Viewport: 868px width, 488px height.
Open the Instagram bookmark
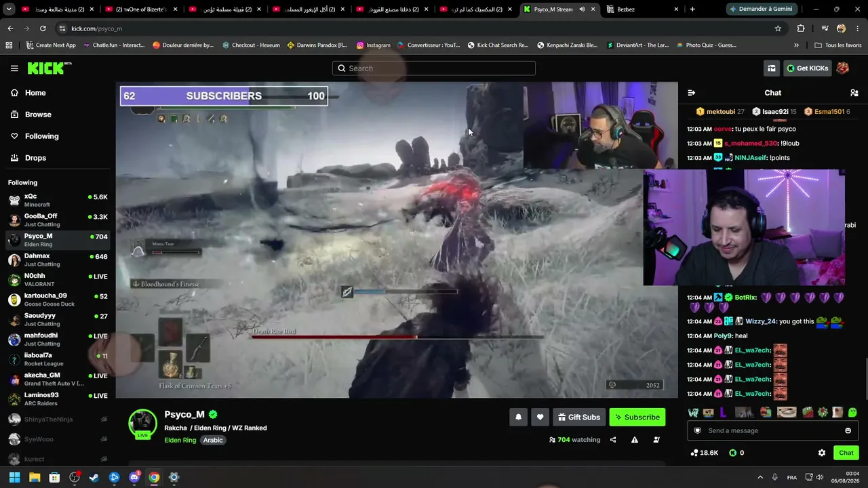374,45
